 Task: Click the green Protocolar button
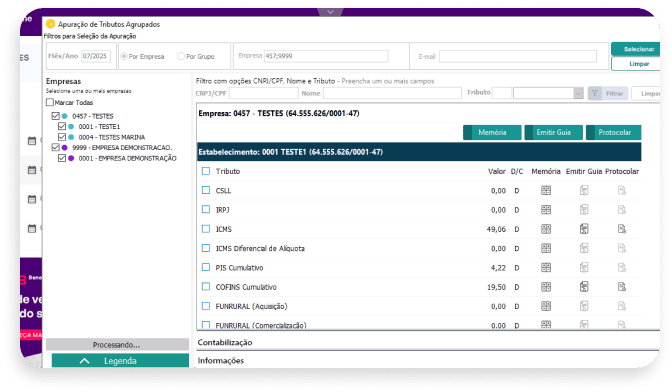[614, 132]
